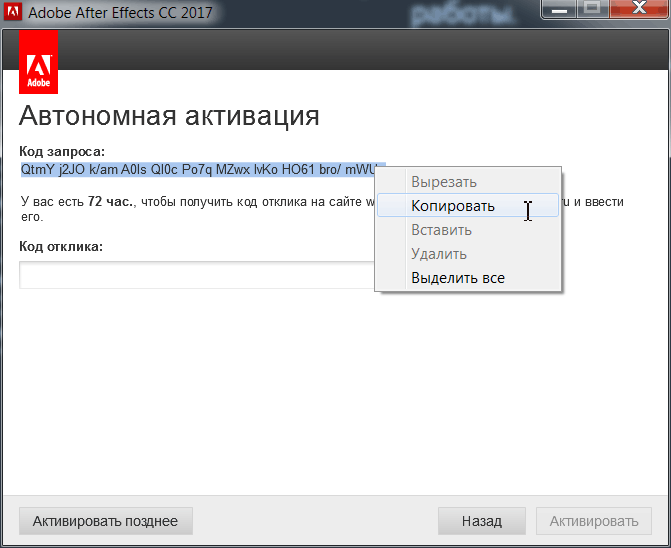
Task: Pick Вставить in the context menu
Action: (467, 230)
